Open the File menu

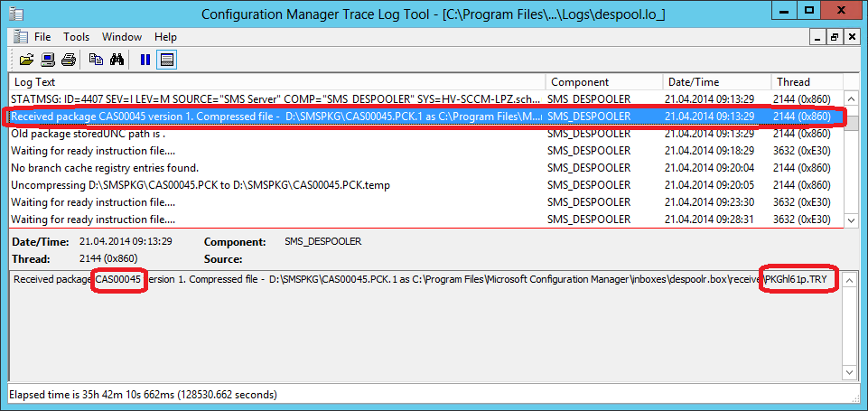pyautogui.click(x=42, y=37)
